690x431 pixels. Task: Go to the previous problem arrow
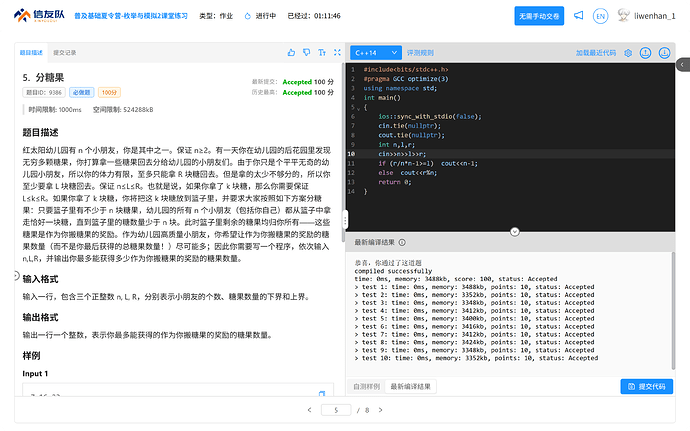[x=309, y=410]
